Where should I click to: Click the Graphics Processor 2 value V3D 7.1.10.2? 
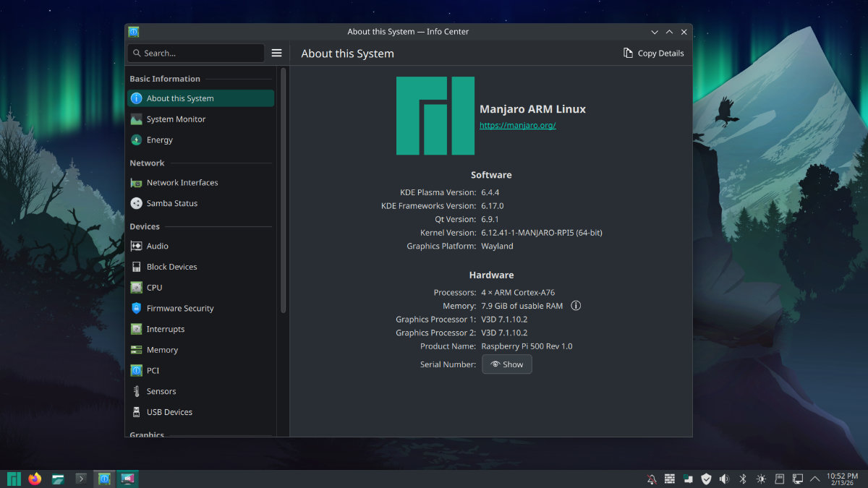tap(504, 333)
